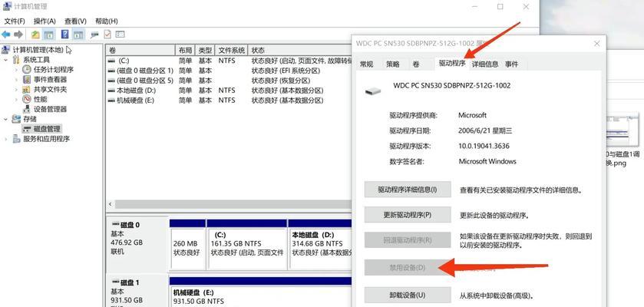
Task: Click the Back arrow toolbar icon
Action: pyautogui.click(x=5, y=35)
